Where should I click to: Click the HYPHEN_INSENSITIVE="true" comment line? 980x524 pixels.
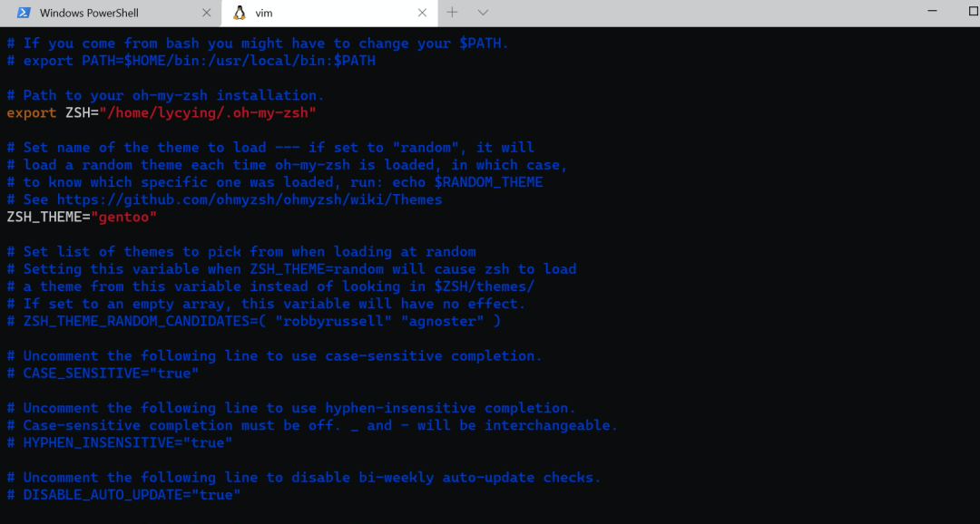click(120, 442)
